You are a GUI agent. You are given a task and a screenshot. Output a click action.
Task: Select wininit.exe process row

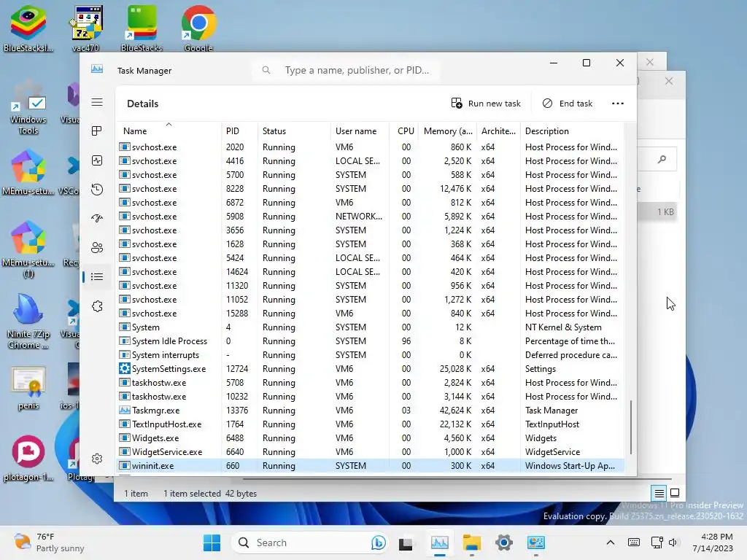(370, 466)
